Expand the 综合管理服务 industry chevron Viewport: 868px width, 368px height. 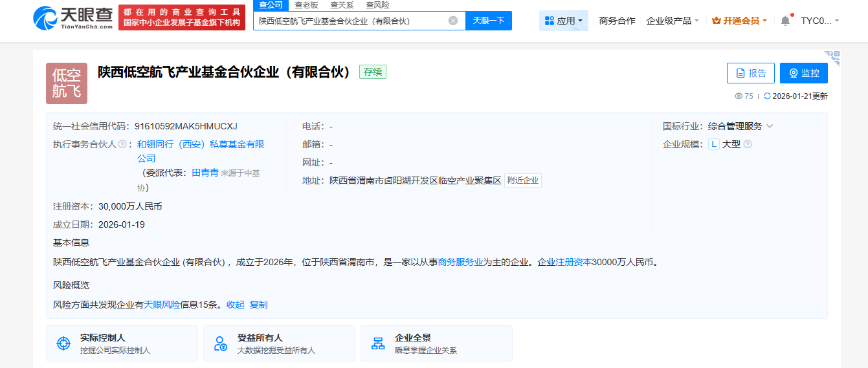click(770, 126)
